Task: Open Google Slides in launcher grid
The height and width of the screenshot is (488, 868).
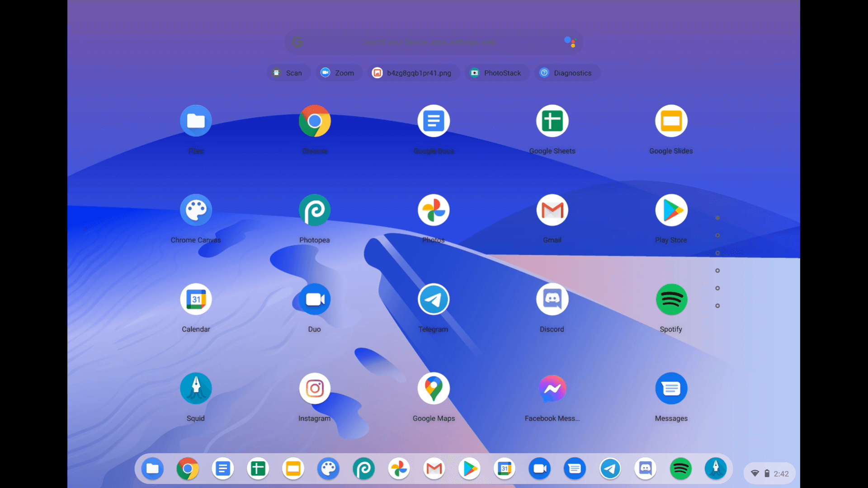Action: click(x=671, y=121)
